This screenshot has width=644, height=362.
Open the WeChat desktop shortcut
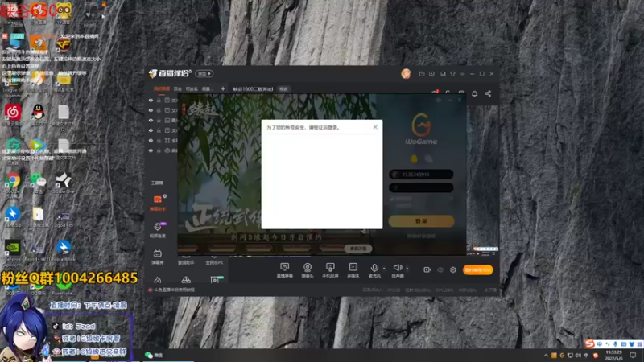pyautogui.click(x=38, y=183)
